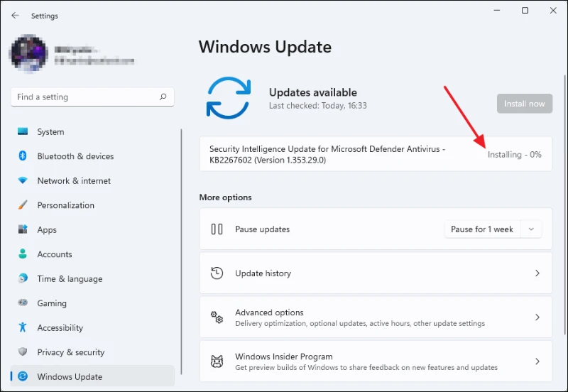568x392 pixels.
Task: Click the Accessibility person icon
Action: click(23, 327)
